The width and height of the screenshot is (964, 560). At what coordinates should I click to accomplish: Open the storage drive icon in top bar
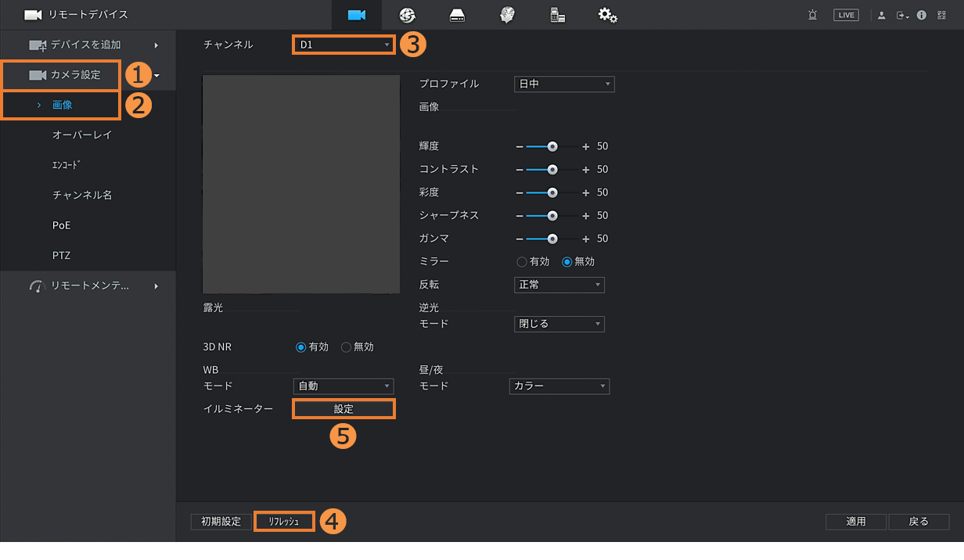457,15
